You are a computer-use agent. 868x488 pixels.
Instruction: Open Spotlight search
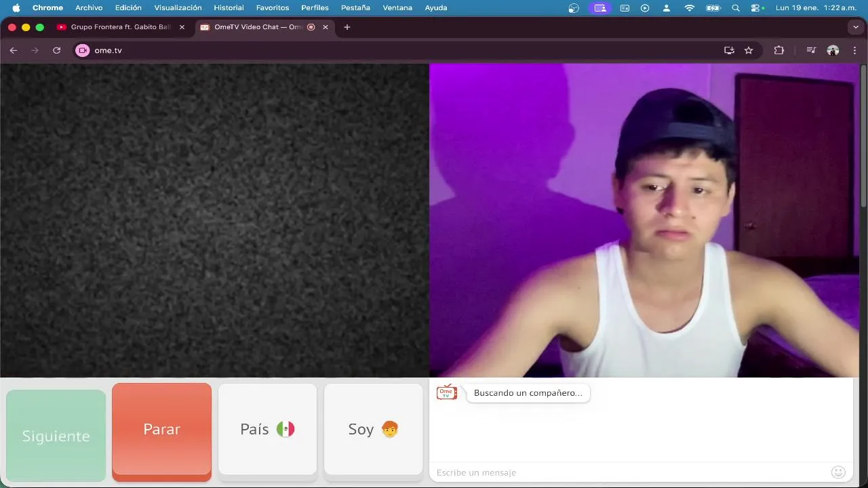pyautogui.click(x=736, y=7)
